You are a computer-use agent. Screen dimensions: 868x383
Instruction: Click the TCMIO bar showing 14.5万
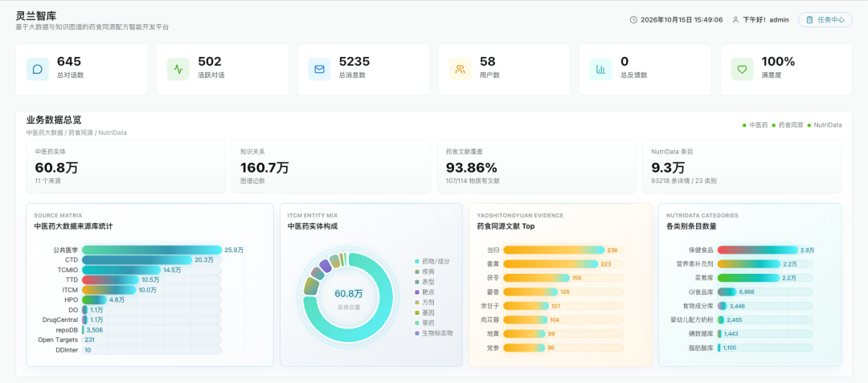121,270
